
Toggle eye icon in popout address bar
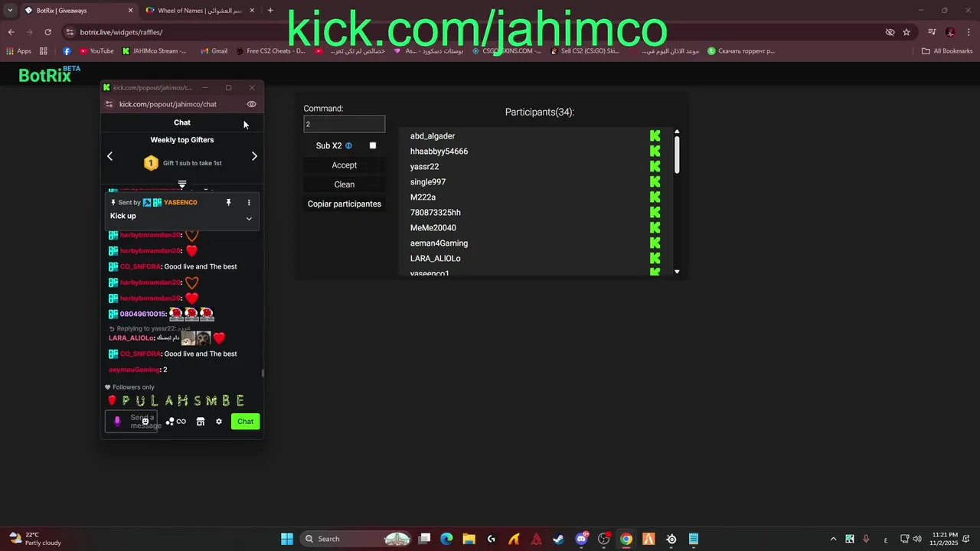[x=251, y=104]
